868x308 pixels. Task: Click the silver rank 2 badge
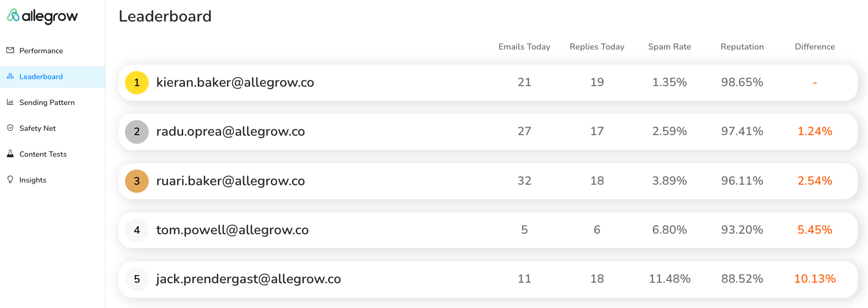click(x=137, y=131)
